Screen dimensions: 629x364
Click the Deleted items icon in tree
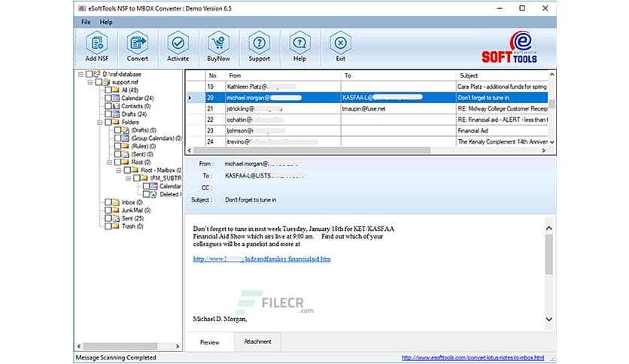pos(154,194)
